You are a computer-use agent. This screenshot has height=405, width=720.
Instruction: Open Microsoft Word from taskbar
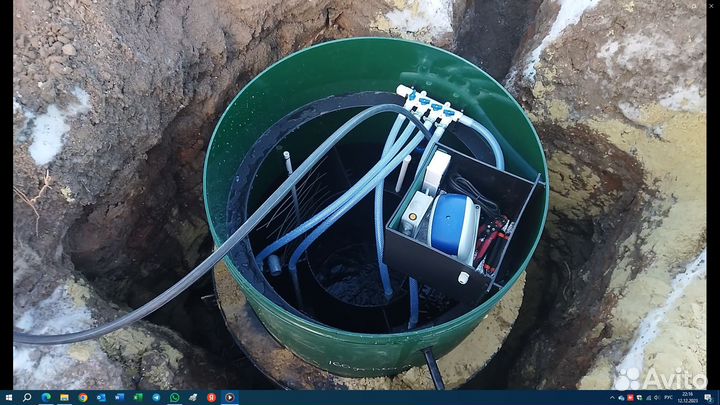(x=119, y=397)
